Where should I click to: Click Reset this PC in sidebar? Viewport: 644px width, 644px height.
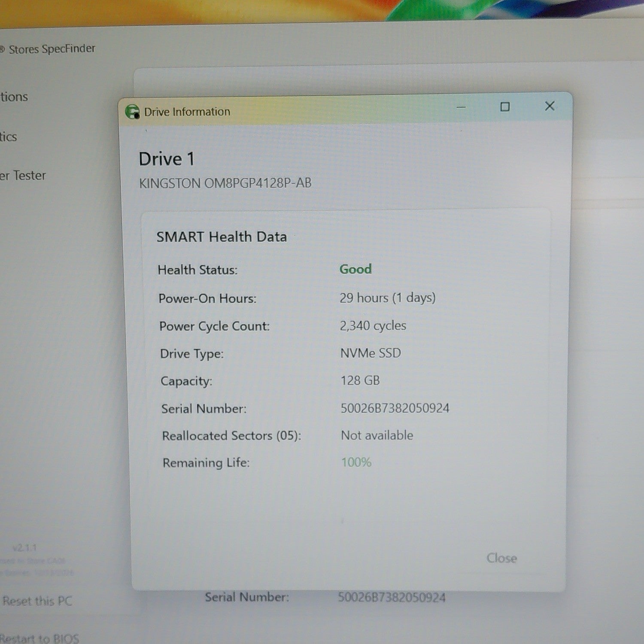37,601
